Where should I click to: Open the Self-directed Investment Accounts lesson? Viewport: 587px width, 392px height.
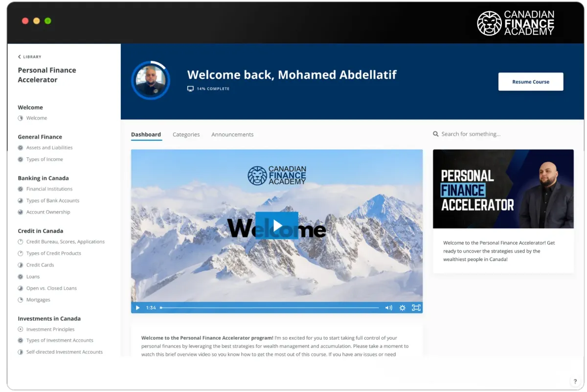tap(65, 352)
